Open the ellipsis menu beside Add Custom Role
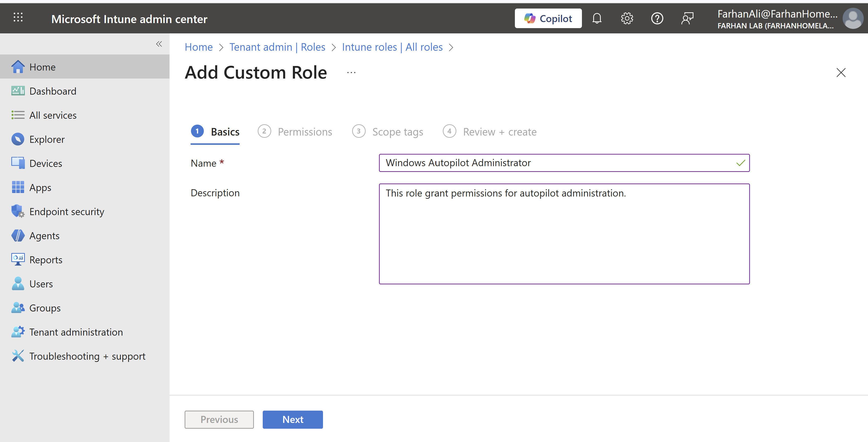The image size is (868, 442). coord(351,73)
